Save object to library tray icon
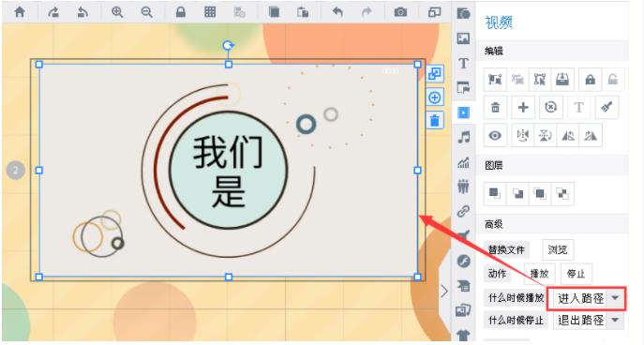This screenshot has height=345, width=644. coord(562,79)
